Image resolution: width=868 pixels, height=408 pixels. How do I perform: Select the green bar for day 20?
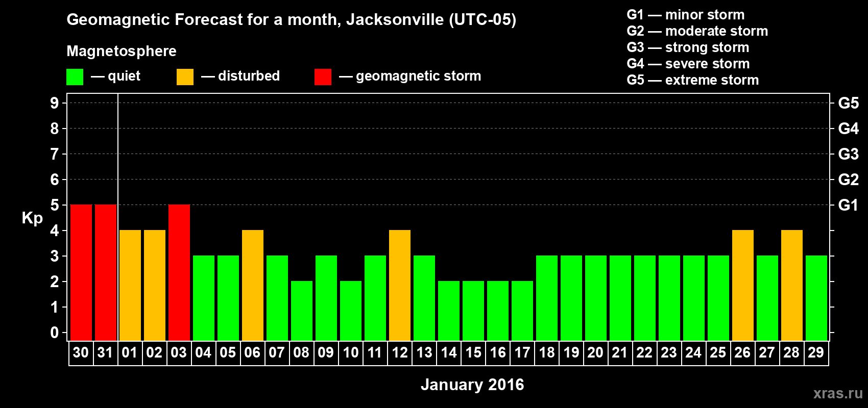596,298
